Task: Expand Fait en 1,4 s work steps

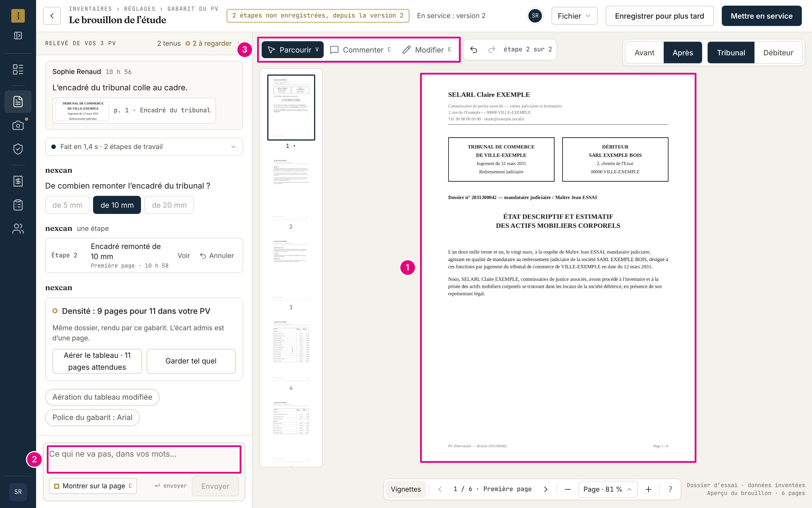Action: click(144, 147)
